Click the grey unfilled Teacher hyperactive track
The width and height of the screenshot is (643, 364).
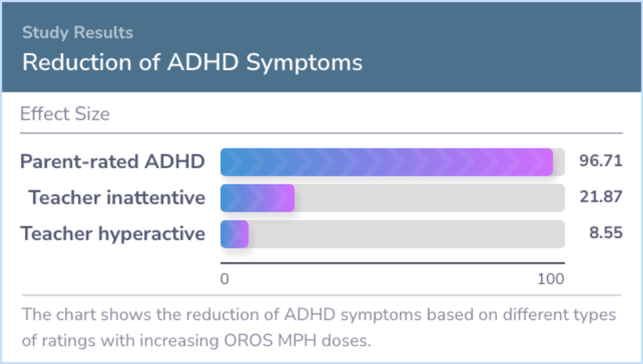point(405,234)
